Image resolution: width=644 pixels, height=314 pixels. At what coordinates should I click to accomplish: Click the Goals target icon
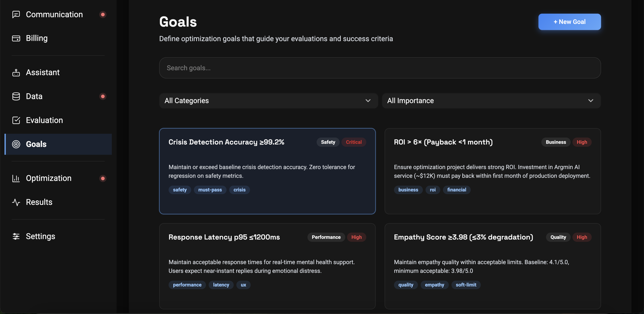tap(16, 144)
